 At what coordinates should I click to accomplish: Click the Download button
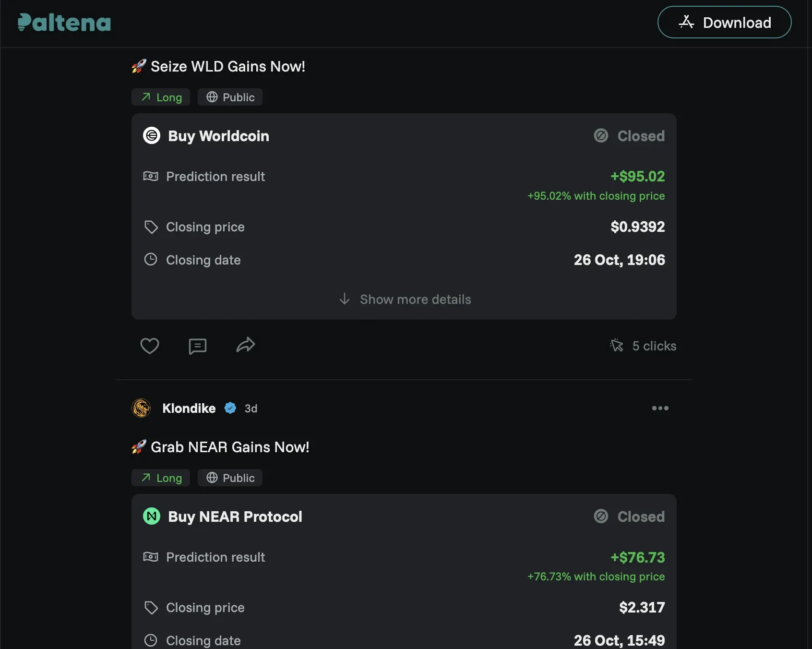[x=724, y=23]
